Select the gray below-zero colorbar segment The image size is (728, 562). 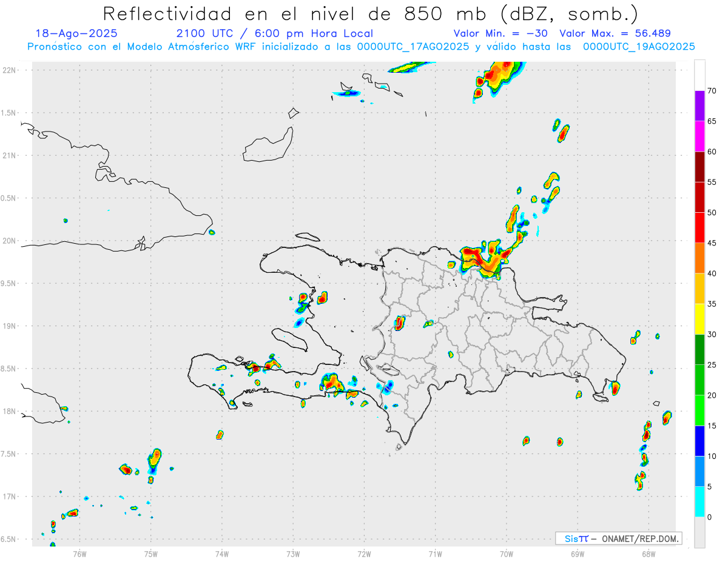coord(699,532)
